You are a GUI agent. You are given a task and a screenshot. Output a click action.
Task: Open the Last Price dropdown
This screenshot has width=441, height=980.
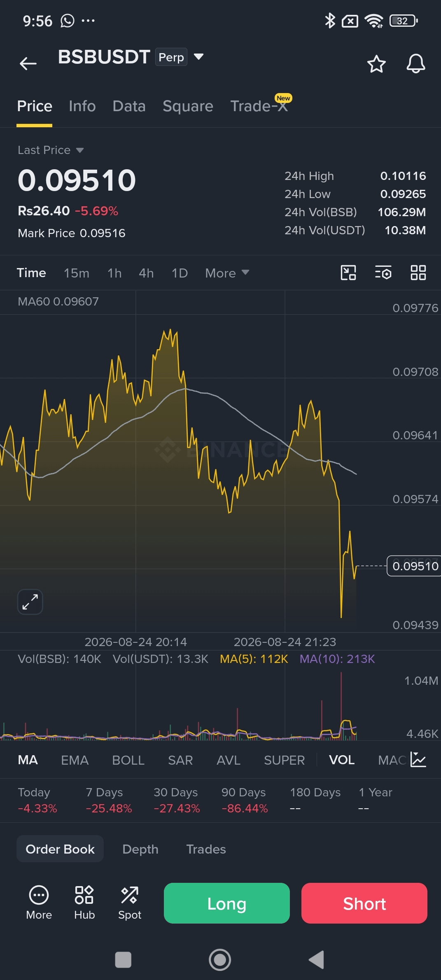point(51,150)
